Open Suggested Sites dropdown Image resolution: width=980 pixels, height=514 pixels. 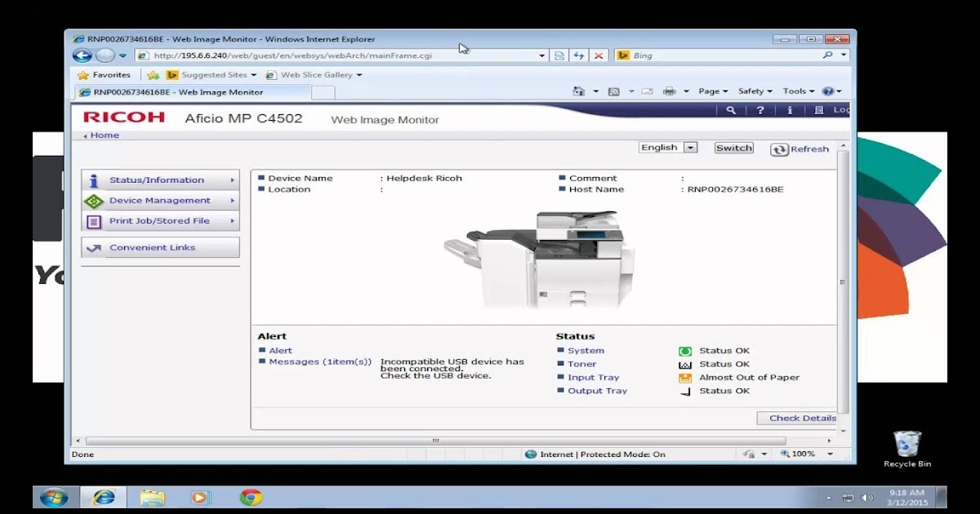[214, 74]
